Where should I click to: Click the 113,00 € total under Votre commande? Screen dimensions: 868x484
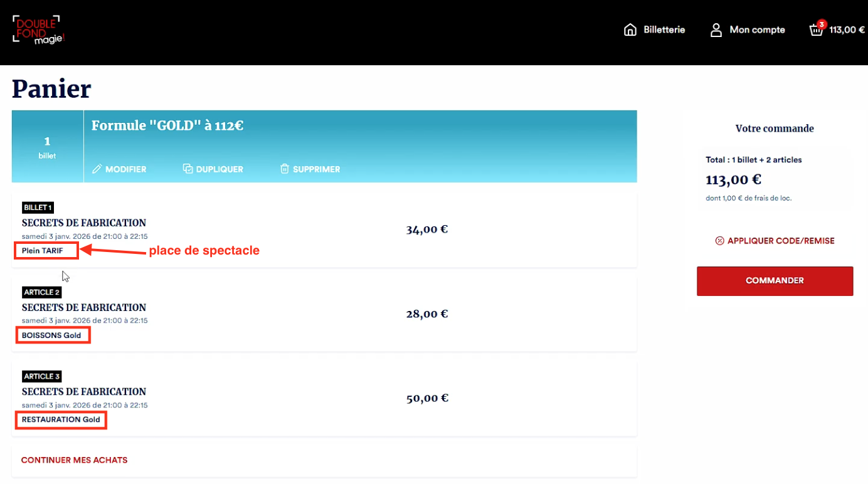click(733, 180)
